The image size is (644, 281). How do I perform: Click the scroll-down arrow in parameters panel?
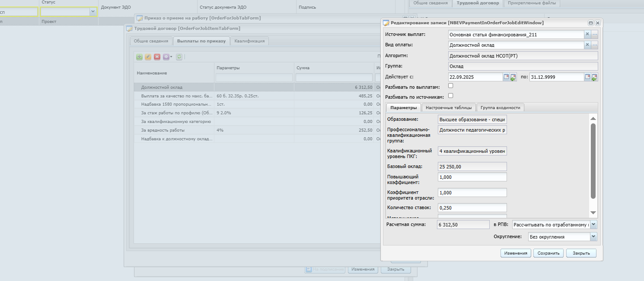593,213
